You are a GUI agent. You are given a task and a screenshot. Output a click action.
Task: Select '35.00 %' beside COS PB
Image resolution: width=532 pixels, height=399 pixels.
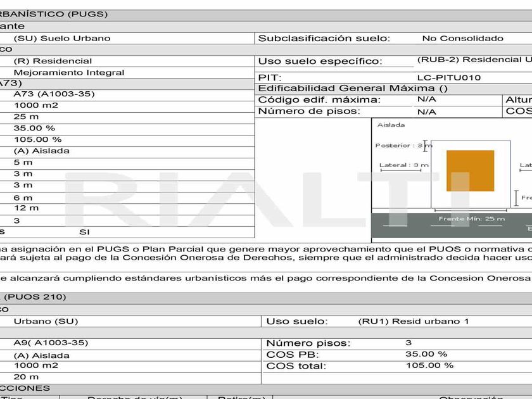tap(426, 354)
